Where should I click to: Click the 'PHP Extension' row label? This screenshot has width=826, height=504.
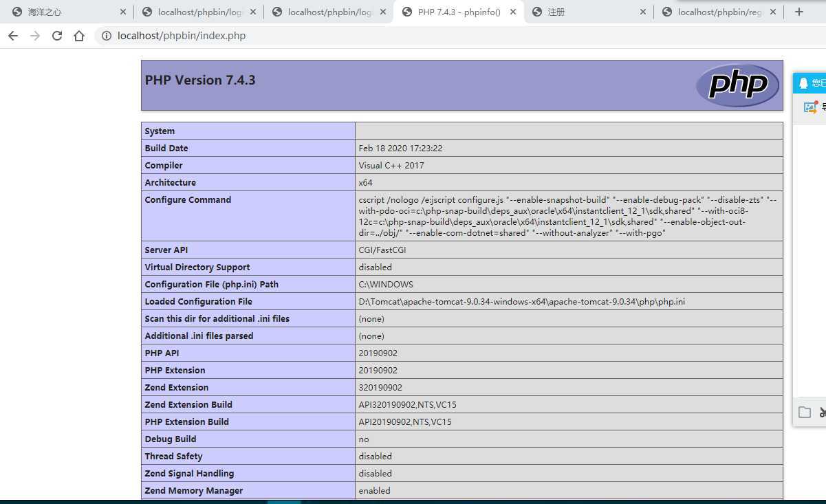click(x=175, y=370)
